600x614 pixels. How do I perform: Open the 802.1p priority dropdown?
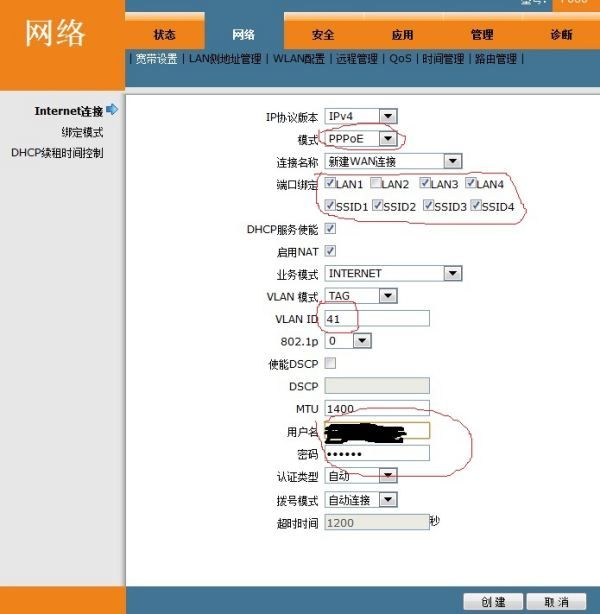(348, 341)
